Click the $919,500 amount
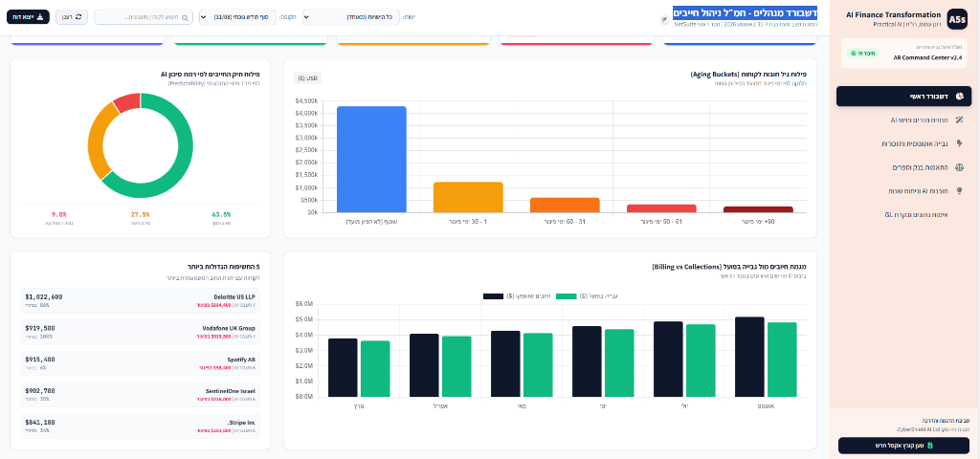980x459 pixels. 40,328
